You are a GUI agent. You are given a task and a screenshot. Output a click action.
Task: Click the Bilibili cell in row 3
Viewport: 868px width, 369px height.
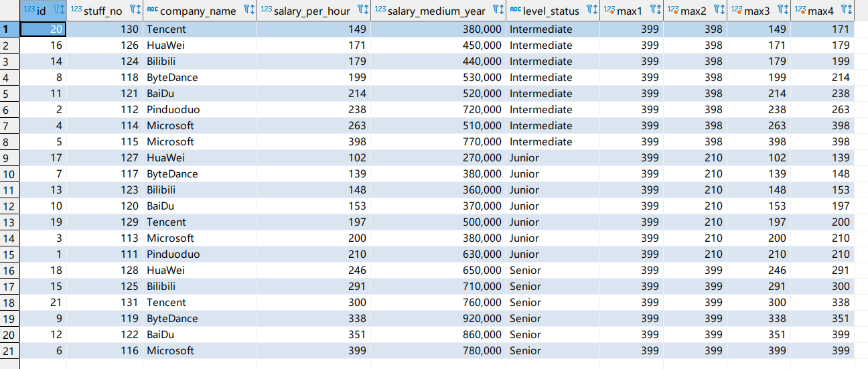200,61
